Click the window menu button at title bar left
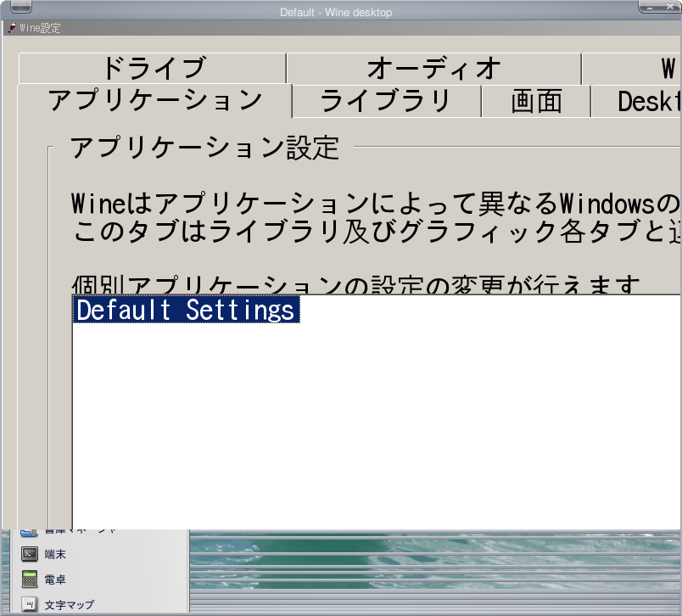Viewport: 682px width, 616px height. click(20, 7)
